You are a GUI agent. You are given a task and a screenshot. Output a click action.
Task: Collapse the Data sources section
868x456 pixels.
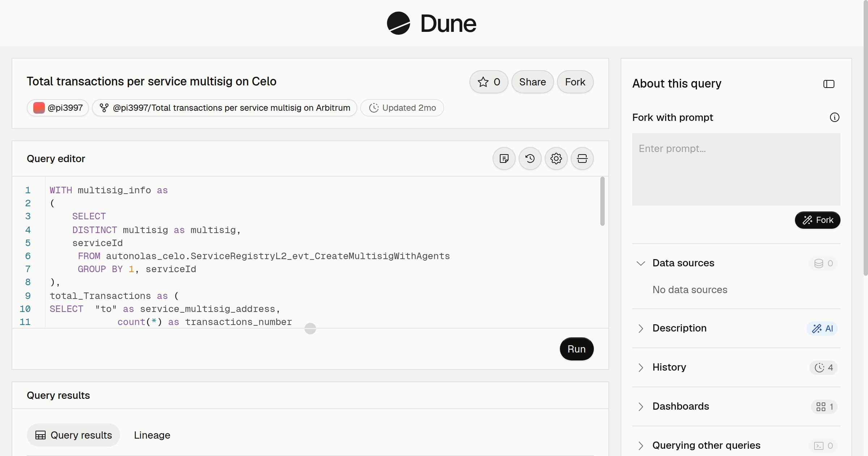coord(641,263)
